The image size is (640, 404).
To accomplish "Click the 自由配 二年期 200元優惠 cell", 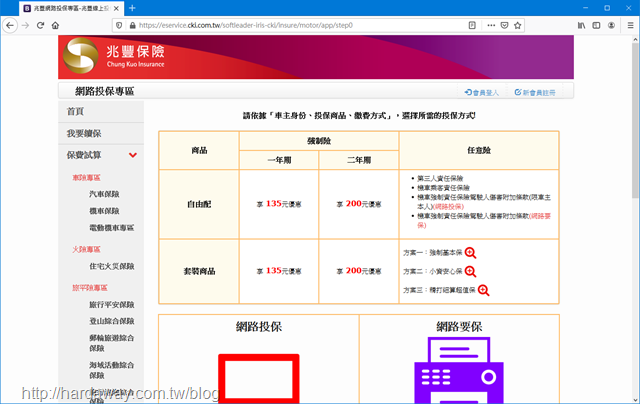I will [x=359, y=204].
